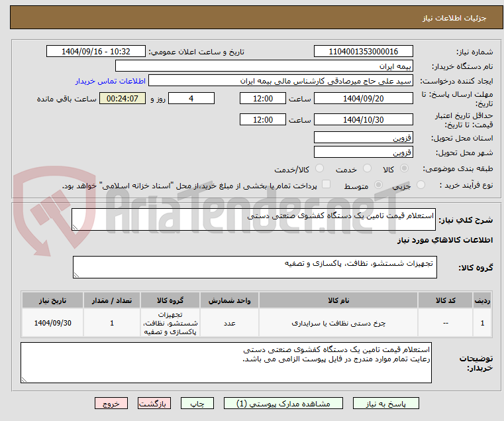Click the خروج exit button
Image resolution: width=504 pixels, height=421 pixels.
pyautogui.click(x=111, y=403)
